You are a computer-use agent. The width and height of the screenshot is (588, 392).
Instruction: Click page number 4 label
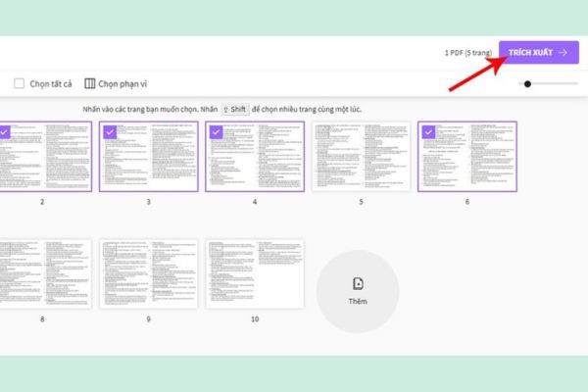click(x=255, y=202)
